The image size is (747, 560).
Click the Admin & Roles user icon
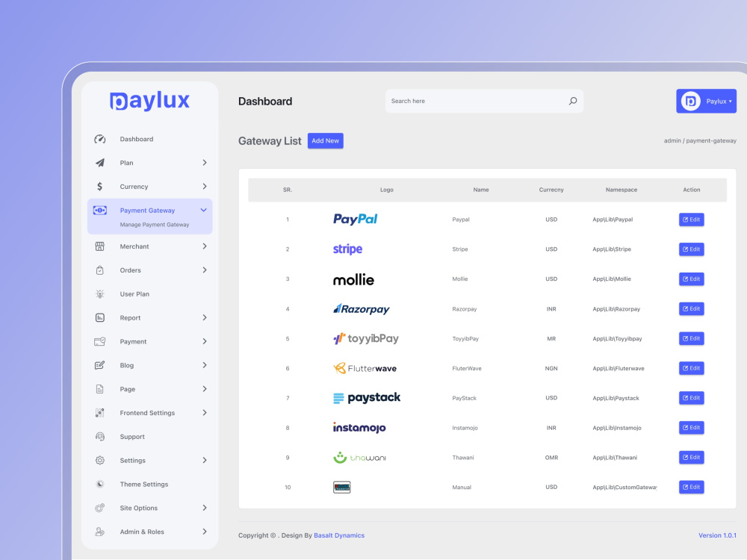(99, 532)
